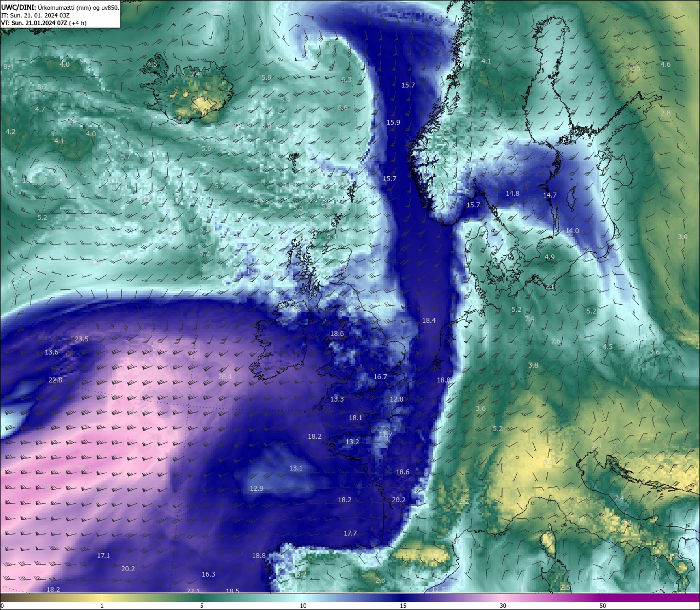This screenshot has width=700, height=610.
Task: Click the 18.8 value on the map
Action: click(259, 556)
